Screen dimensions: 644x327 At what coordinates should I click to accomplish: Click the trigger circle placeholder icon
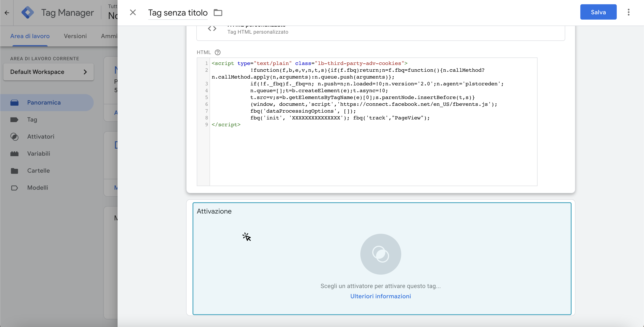[381, 254]
